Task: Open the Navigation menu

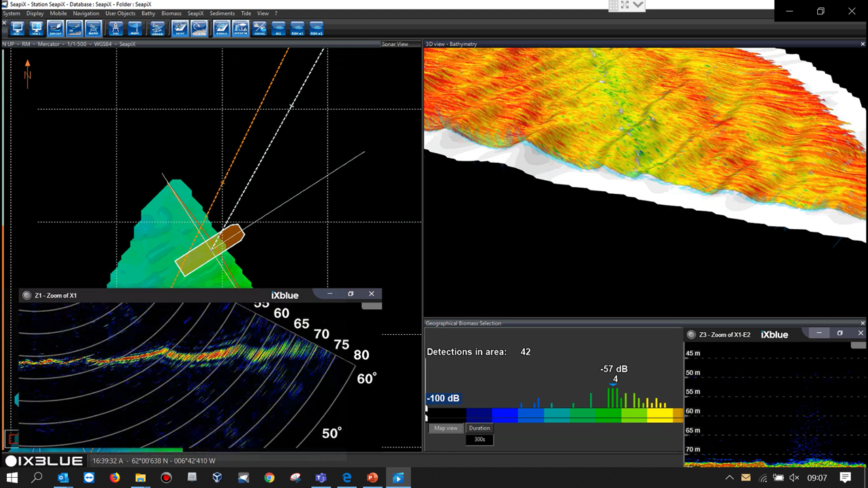Action: pos(86,14)
